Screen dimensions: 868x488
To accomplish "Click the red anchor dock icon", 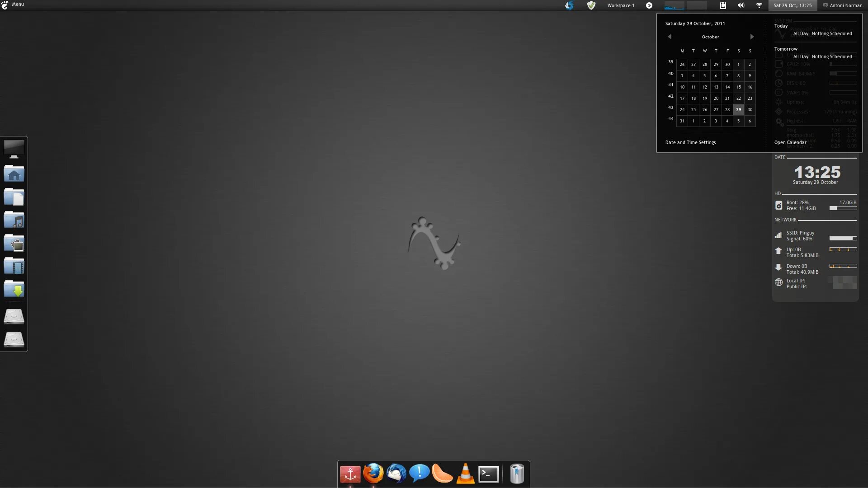I will pos(350,474).
